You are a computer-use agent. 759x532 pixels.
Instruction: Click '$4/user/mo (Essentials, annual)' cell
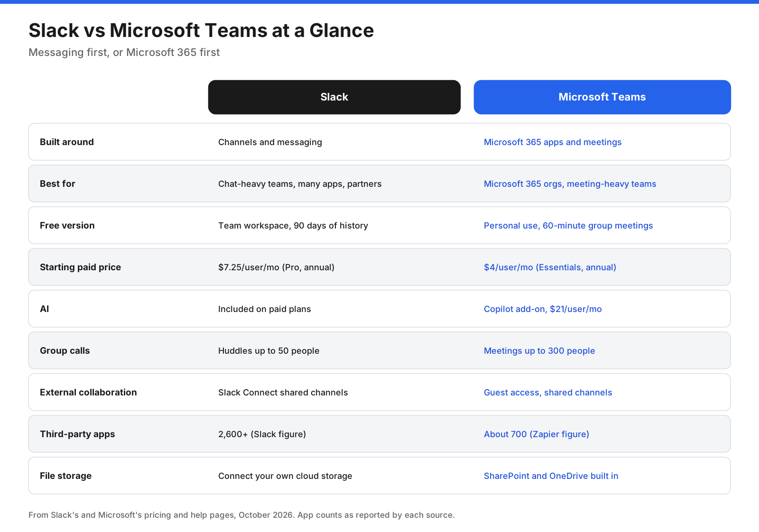coord(550,267)
